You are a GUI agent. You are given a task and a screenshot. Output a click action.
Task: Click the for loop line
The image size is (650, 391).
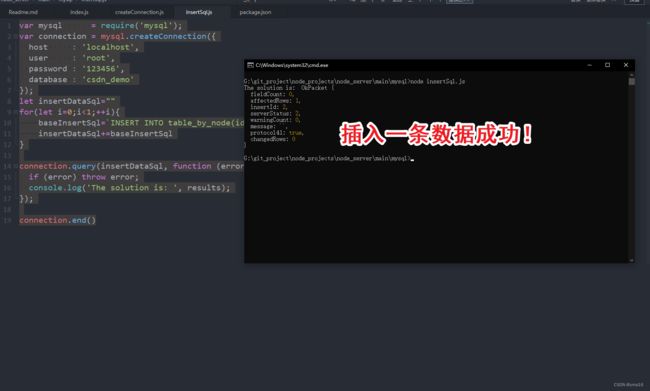coord(69,112)
